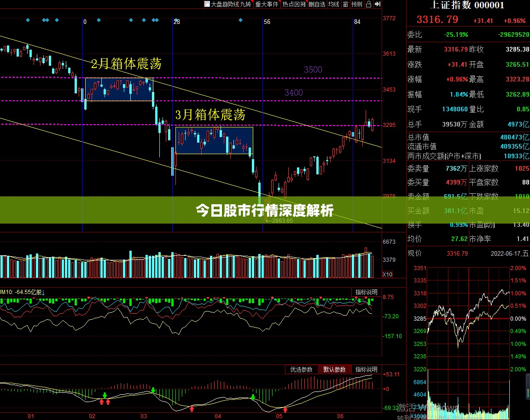Click the green down arrow in February on MACD
Image resolution: width=530 pixels, height=420 pixels.
click(105, 395)
